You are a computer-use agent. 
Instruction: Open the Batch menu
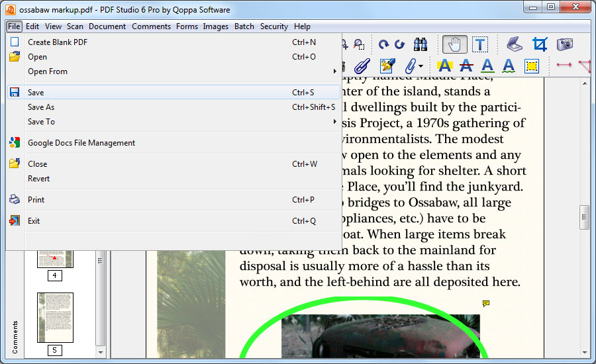click(244, 26)
